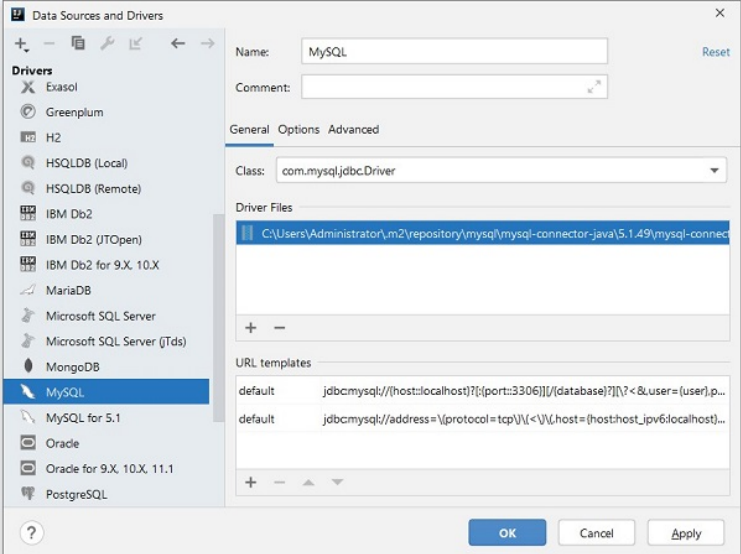The width and height of the screenshot is (741, 554).
Task: Click the wrench settings icon
Action: 107,43
